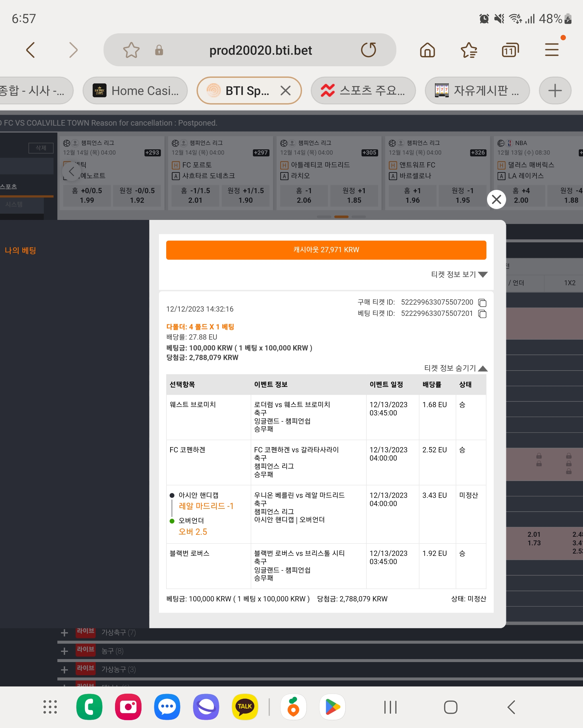Viewport: 583px width, 728px height.
Task: Select the orange middle carousel page indicator
Action: (x=341, y=217)
